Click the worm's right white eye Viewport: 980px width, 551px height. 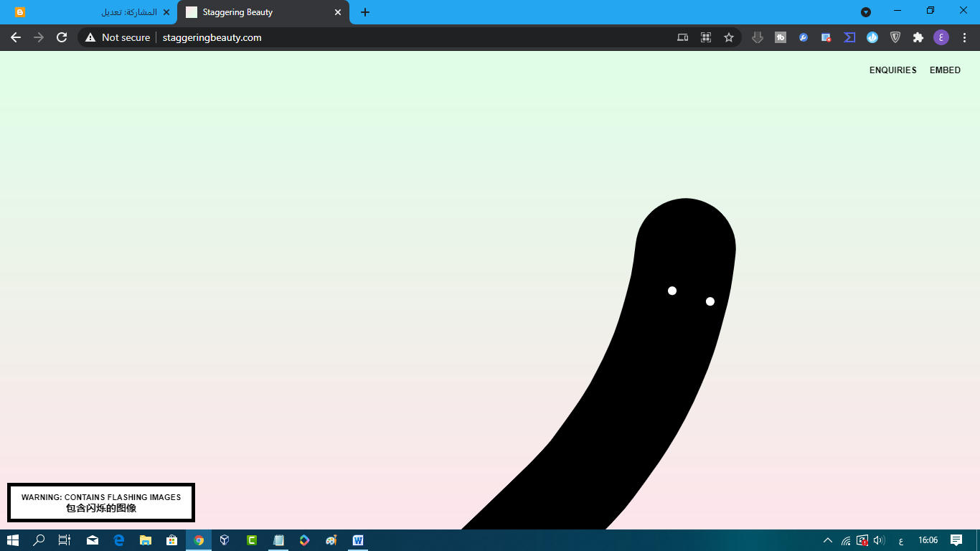[x=710, y=301]
